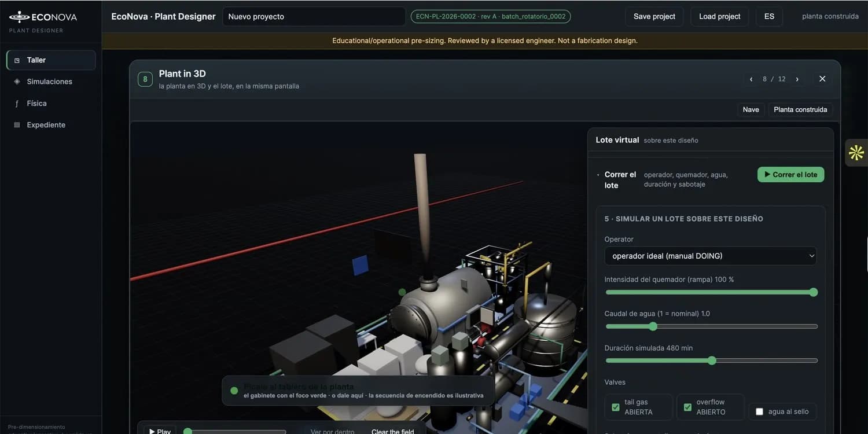The image size is (868, 434).
Task: Click the ECN-PL-2026-0002 revision badge
Action: coord(491,16)
